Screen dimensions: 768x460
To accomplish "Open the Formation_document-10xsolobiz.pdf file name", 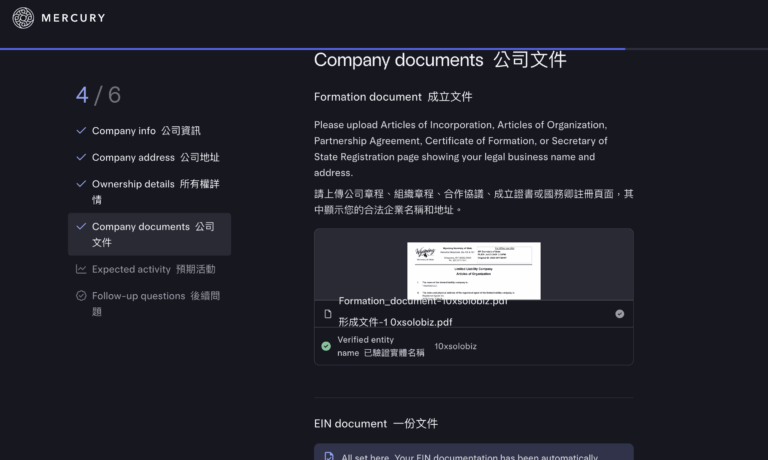I will click(422, 301).
